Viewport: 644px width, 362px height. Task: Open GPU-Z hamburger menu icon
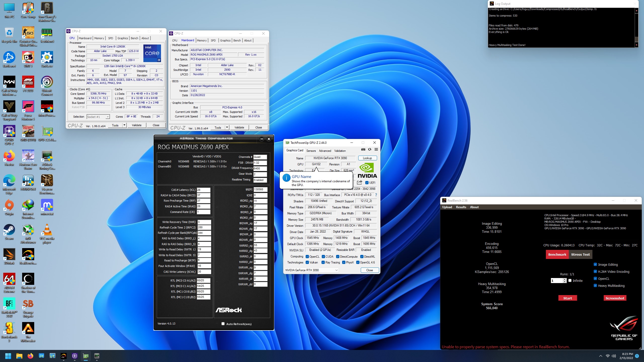(x=376, y=149)
